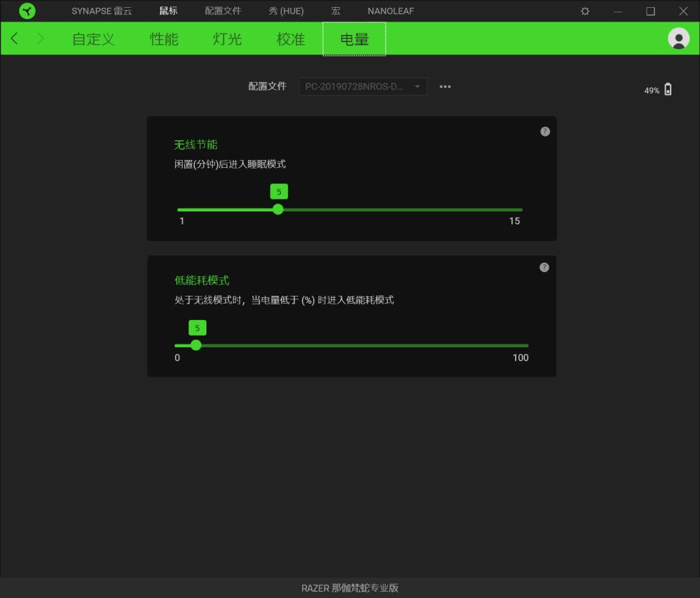Close the Synapse window
Viewport: 700px width, 598px height.
coord(683,11)
